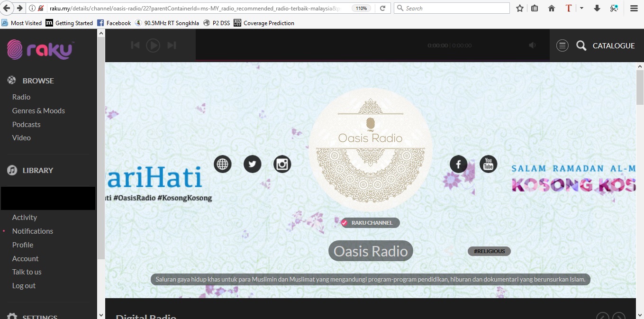Image resolution: width=644 pixels, height=319 pixels.
Task: Show site information icon in address bar
Action: coord(32,8)
